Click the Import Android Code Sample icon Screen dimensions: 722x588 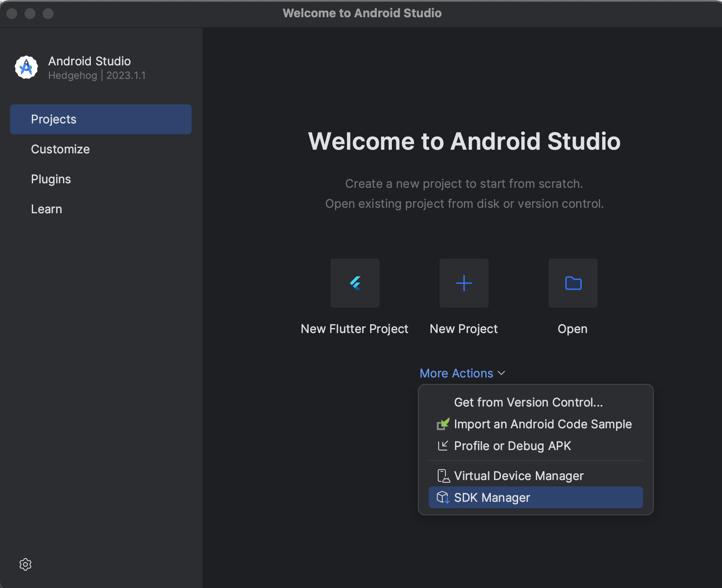tap(443, 424)
